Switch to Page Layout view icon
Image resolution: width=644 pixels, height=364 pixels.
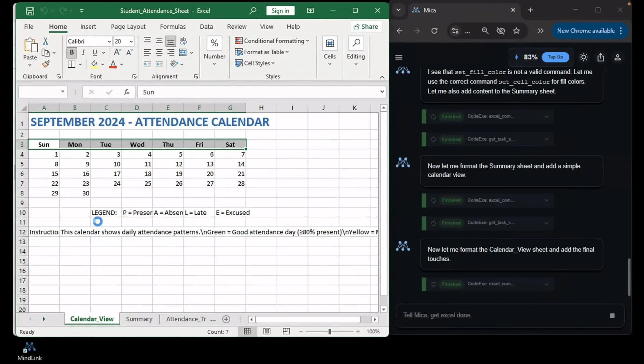(267, 331)
